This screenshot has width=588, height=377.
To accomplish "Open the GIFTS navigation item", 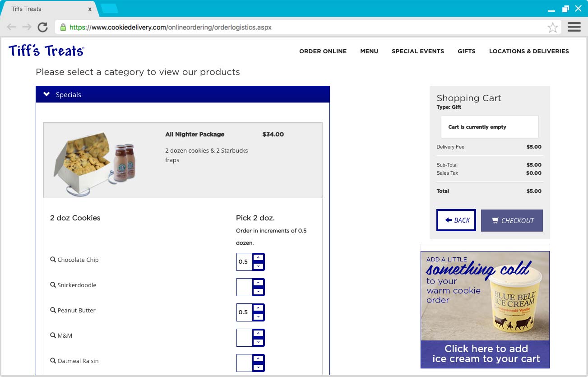I will tap(467, 51).
